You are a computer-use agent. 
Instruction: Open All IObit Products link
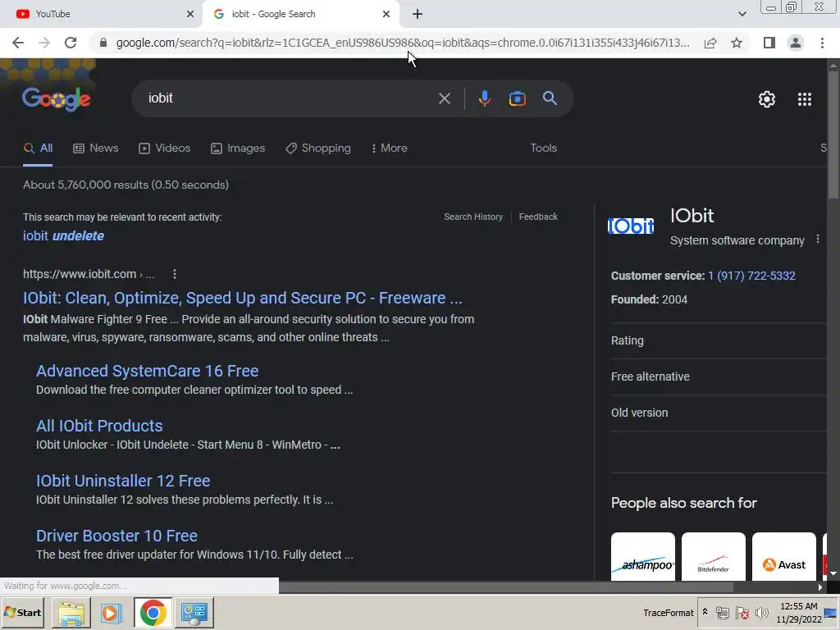[x=99, y=426]
